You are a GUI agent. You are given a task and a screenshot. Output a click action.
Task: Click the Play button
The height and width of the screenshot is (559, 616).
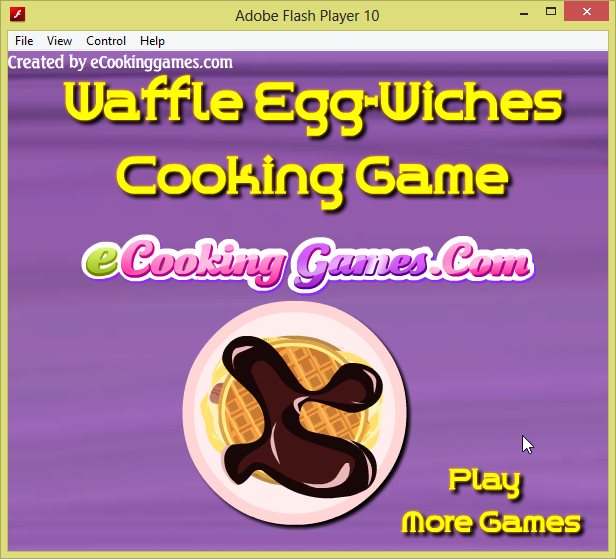(x=484, y=482)
